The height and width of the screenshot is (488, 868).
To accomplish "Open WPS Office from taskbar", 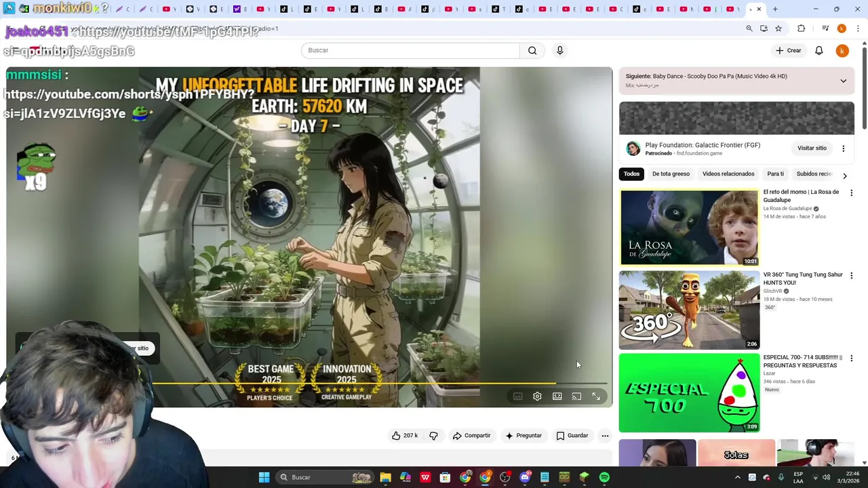I will pyautogui.click(x=425, y=478).
